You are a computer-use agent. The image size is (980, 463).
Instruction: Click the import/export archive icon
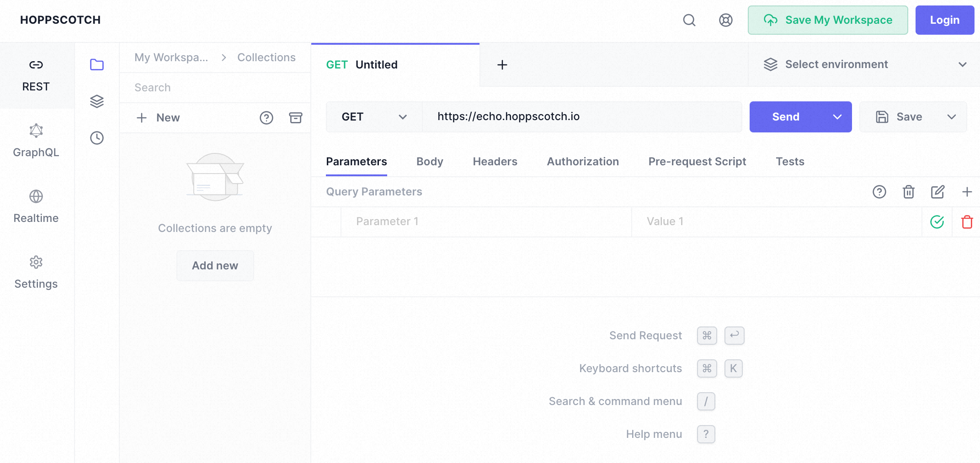296,118
